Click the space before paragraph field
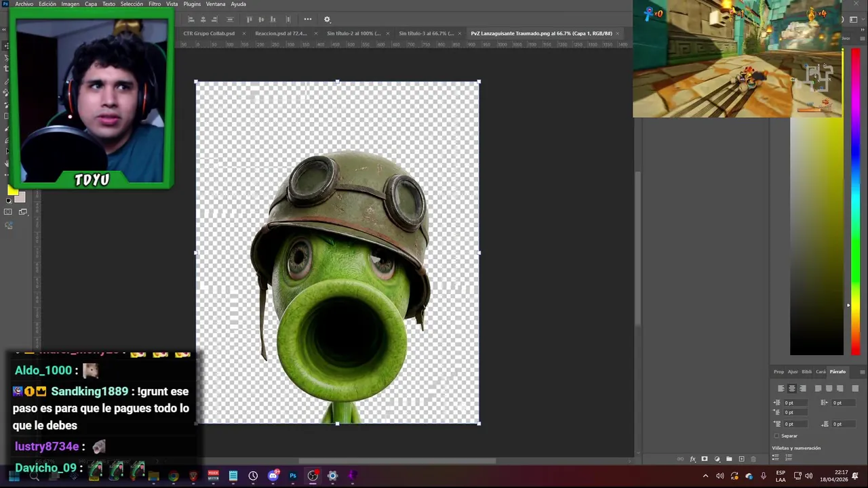The height and width of the screenshot is (488, 868). point(794,424)
